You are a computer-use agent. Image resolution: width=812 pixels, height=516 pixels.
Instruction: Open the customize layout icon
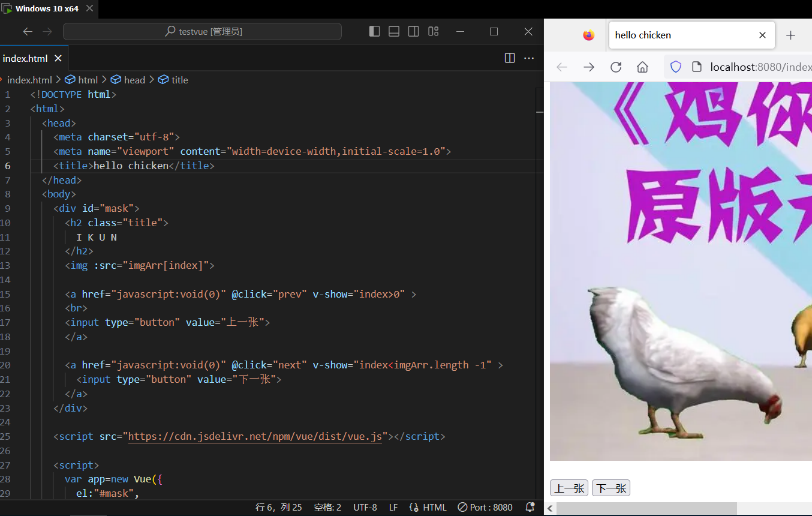(434, 31)
